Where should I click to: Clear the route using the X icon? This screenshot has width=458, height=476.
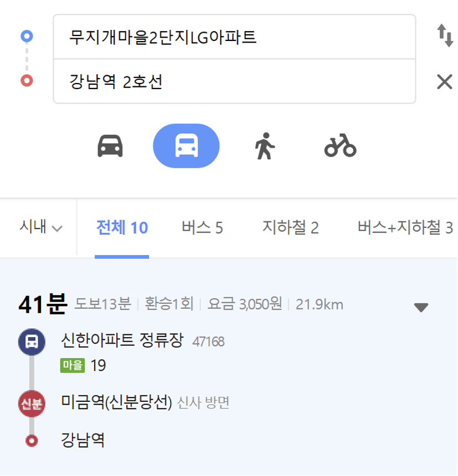click(x=445, y=82)
